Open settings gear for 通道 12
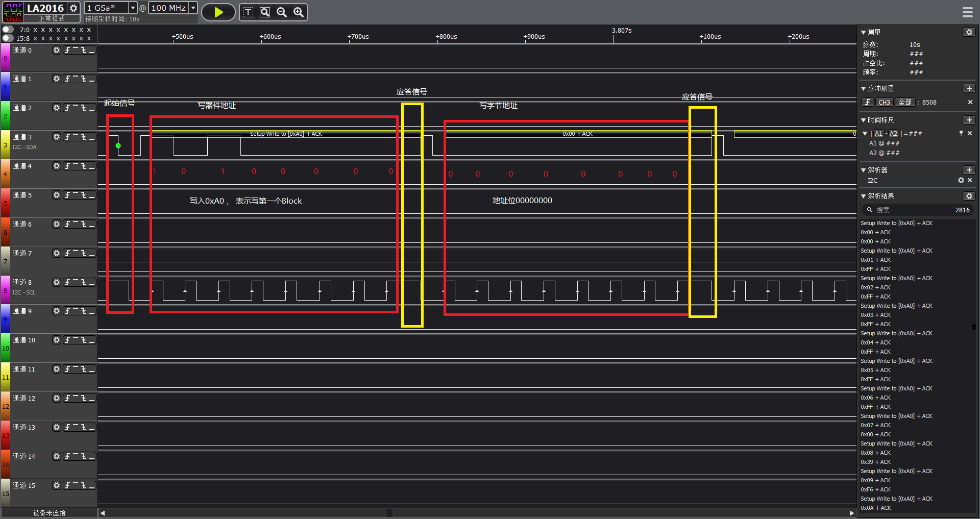The image size is (980, 519). [x=57, y=398]
